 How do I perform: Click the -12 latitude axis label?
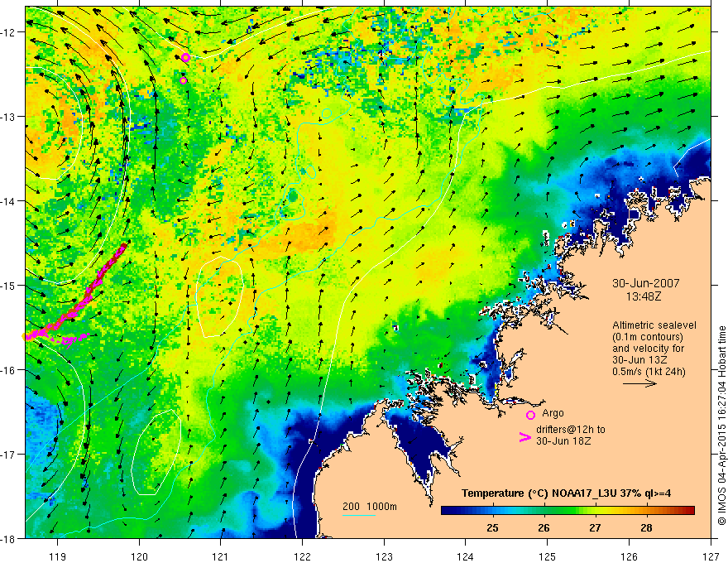10,32
